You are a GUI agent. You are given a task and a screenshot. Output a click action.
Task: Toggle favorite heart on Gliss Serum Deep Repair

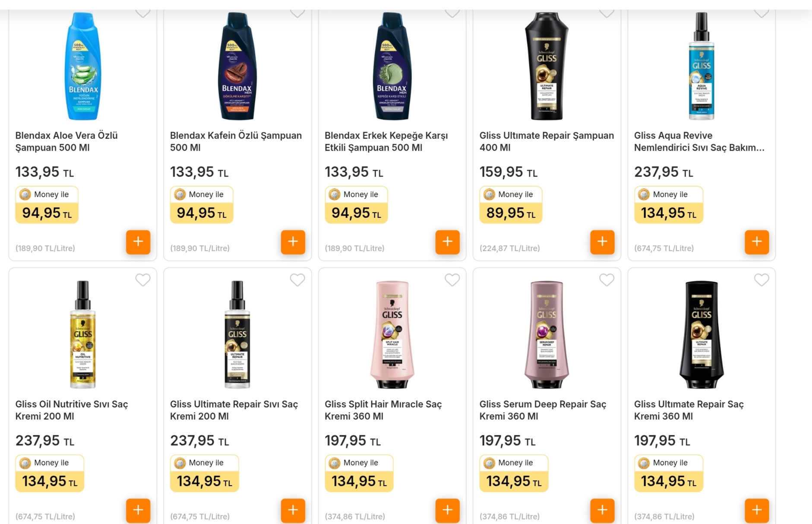(x=607, y=280)
